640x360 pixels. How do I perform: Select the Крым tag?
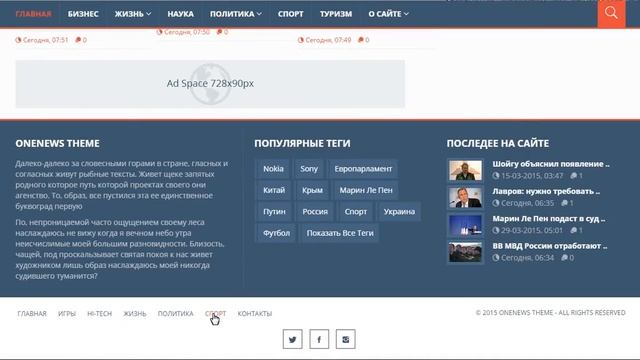312,190
